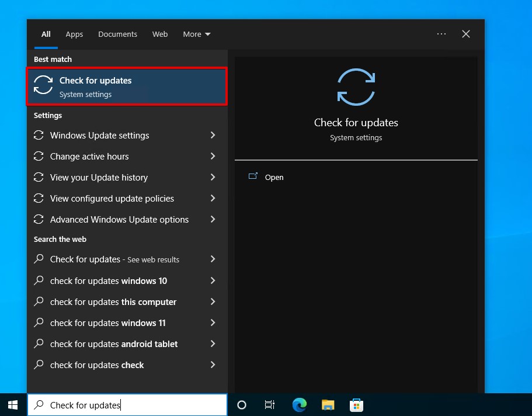This screenshot has width=532, height=416.
Task: Open the More filter dropdown
Action: pos(196,34)
